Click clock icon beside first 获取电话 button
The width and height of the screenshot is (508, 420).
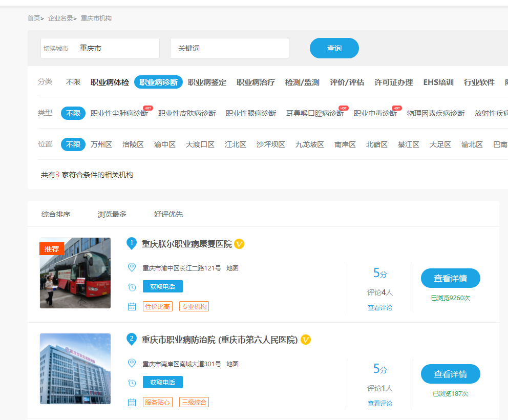pyautogui.click(x=132, y=287)
